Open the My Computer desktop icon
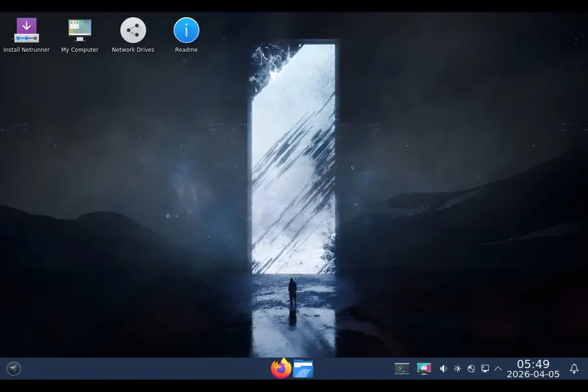The image size is (588, 392). coord(80,30)
